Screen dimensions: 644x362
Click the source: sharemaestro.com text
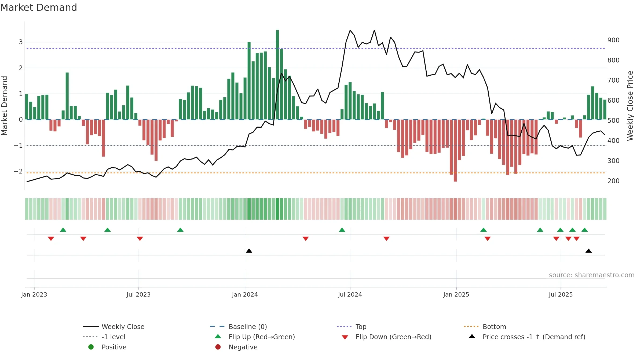pos(592,275)
